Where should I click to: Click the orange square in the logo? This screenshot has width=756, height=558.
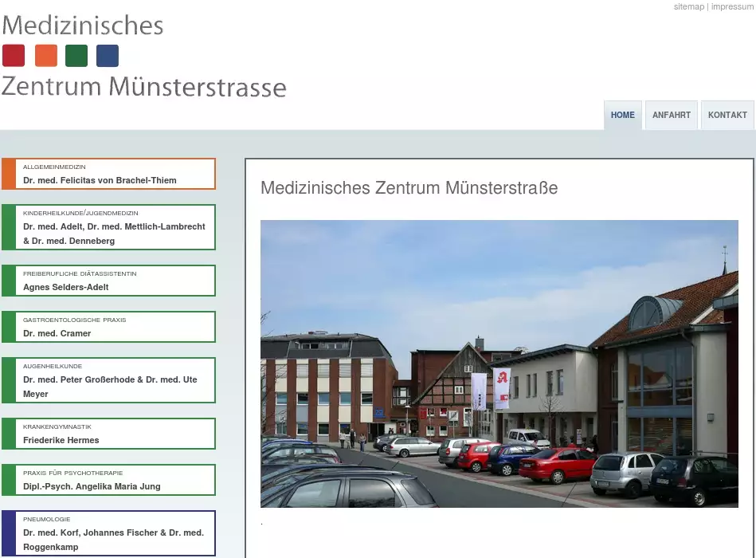(46, 56)
